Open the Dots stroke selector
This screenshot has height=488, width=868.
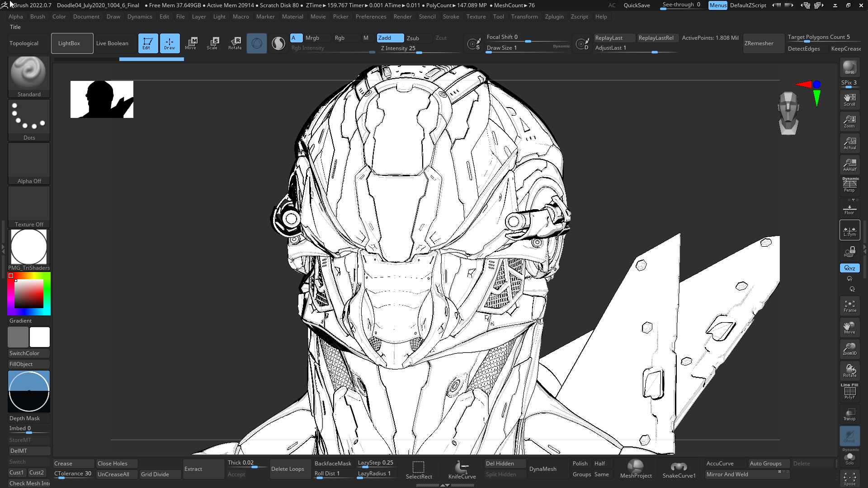pos(29,120)
